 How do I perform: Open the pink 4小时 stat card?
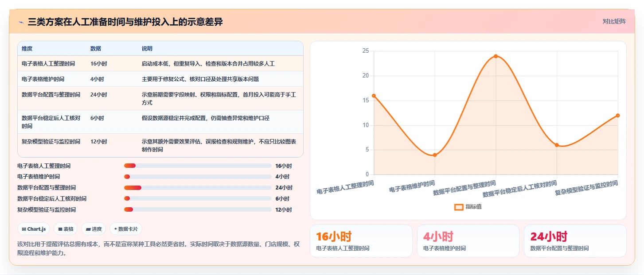pos(468,241)
